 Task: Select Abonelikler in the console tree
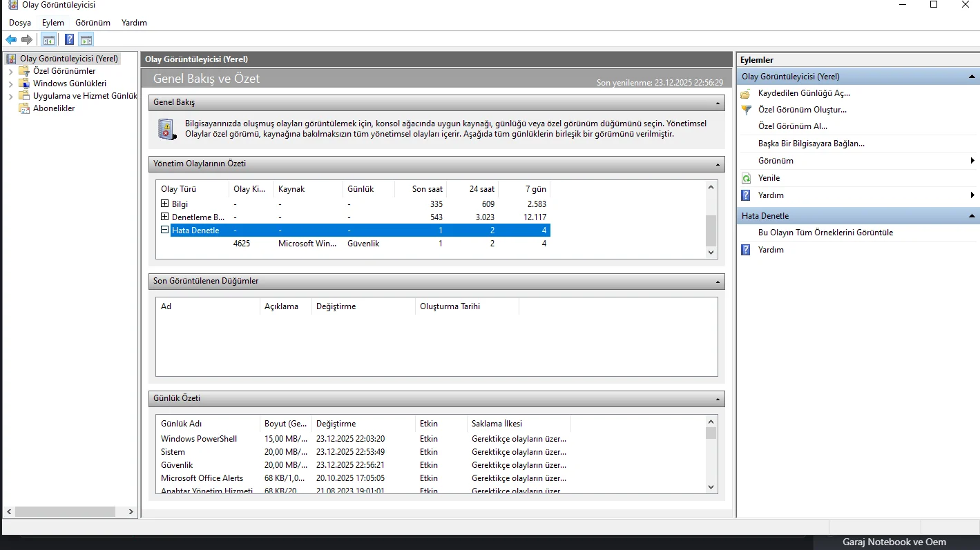(54, 108)
